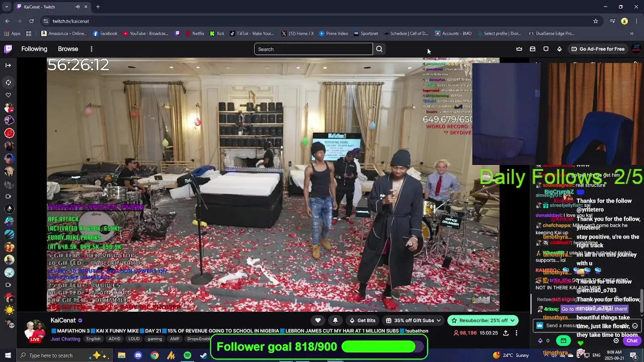Focus the Twitch search field
The width and height of the screenshot is (644, 362).
tap(313, 49)
